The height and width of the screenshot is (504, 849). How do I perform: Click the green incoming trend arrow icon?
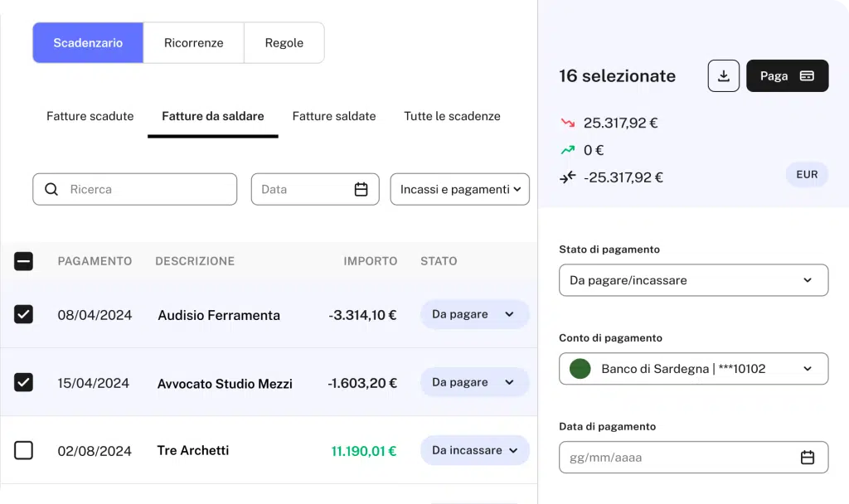(x=568, y=150)
